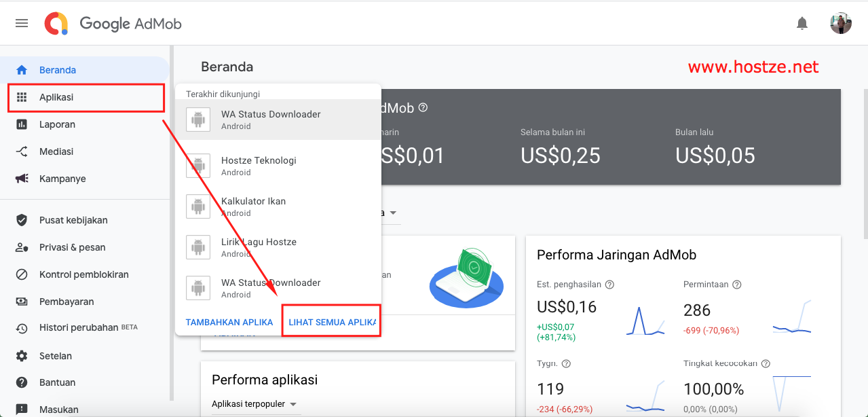Click the Pusat kebijakan shield icon
868x417 pixels.
[22, 220]
